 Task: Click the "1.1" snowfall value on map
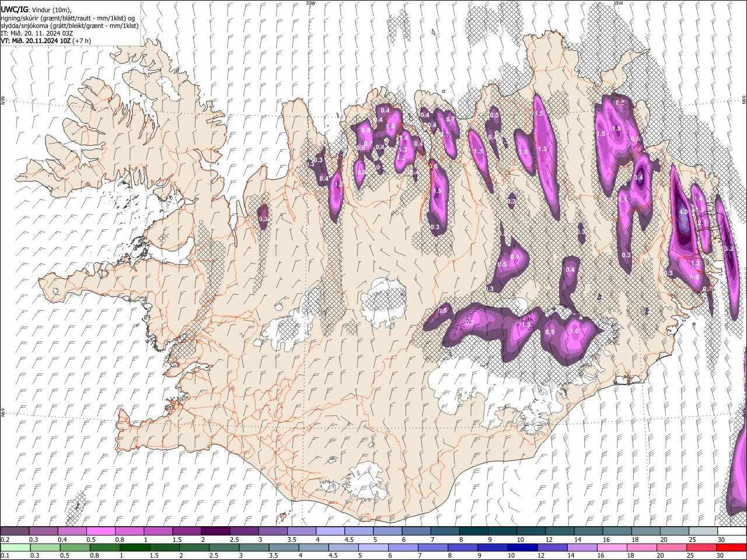click(623, 200)
